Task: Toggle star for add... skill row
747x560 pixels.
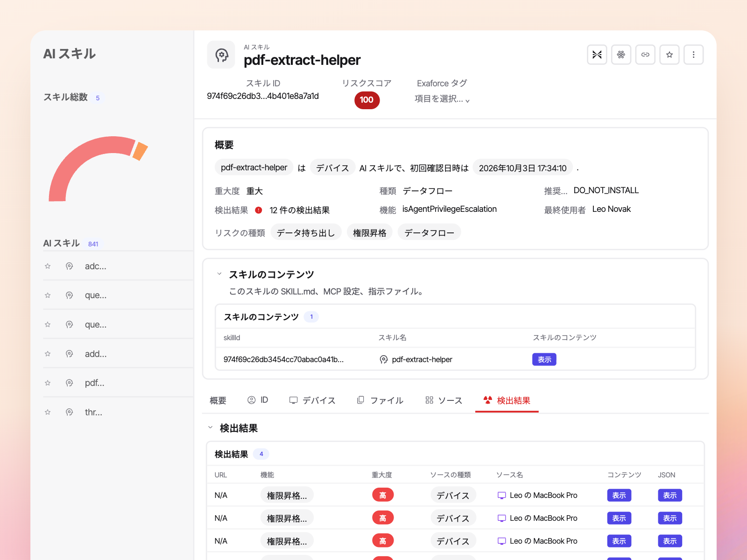Action: click(x=48, y=354)
